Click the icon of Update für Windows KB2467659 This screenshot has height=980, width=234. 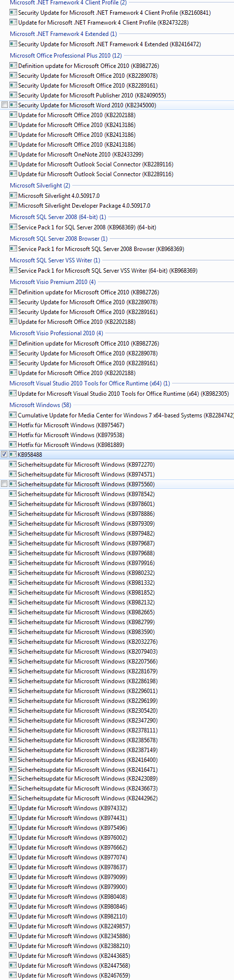pos(13,976)
